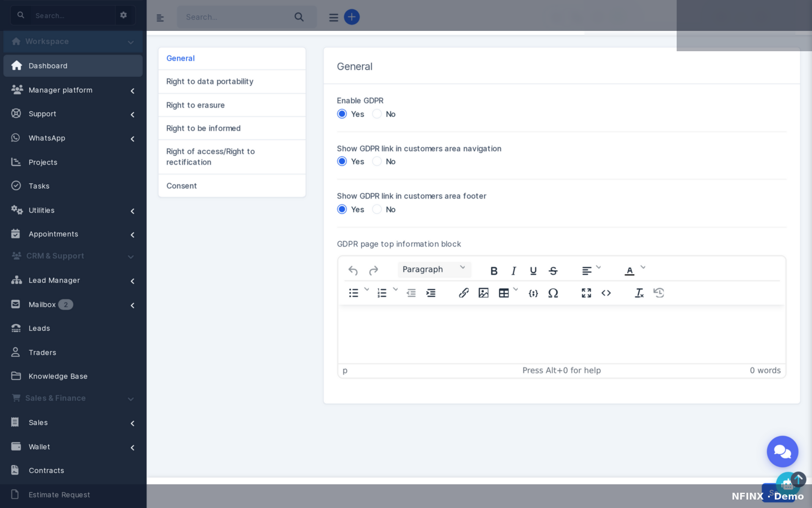
Task: Choose Yes for GDPR link in navigation
Action: (342, 161)
